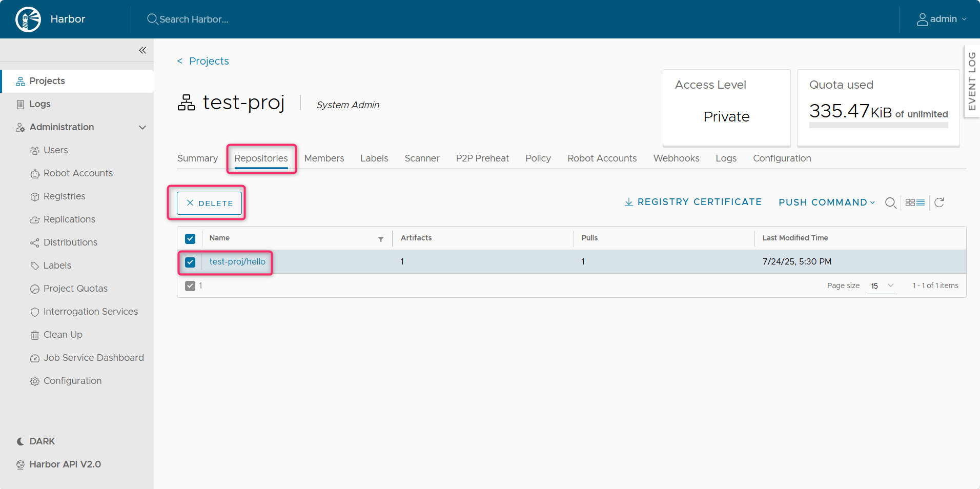
Task: Select the Repositories tab
Action: click(261, 158)
